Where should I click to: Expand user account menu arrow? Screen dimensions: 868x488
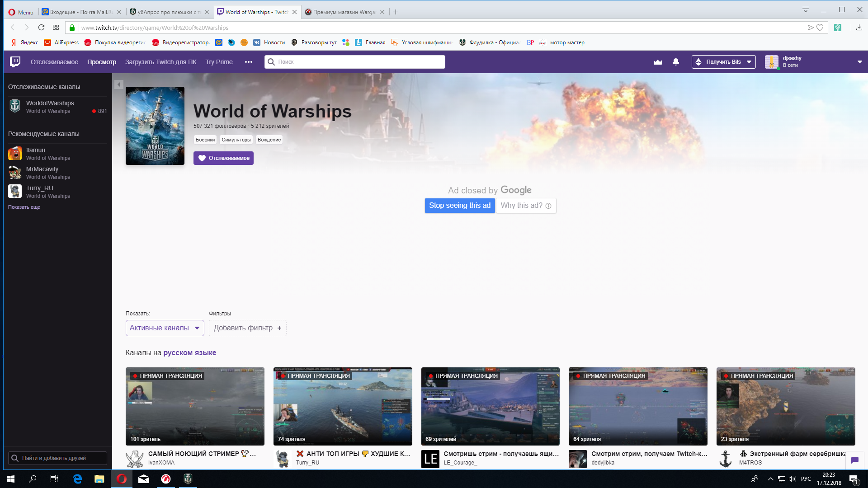point(860,62)
